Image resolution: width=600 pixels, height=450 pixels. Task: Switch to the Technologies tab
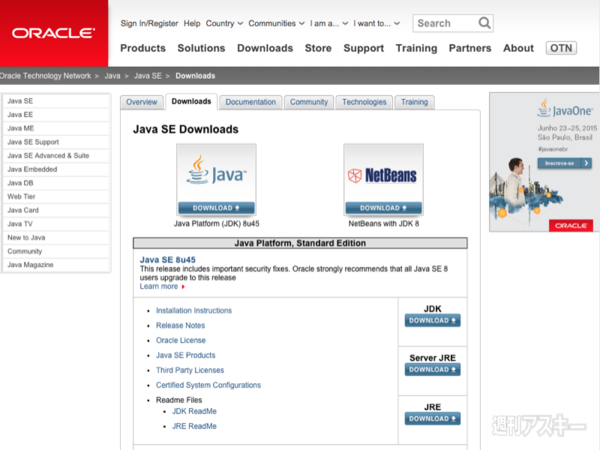[x=364, y=102]
